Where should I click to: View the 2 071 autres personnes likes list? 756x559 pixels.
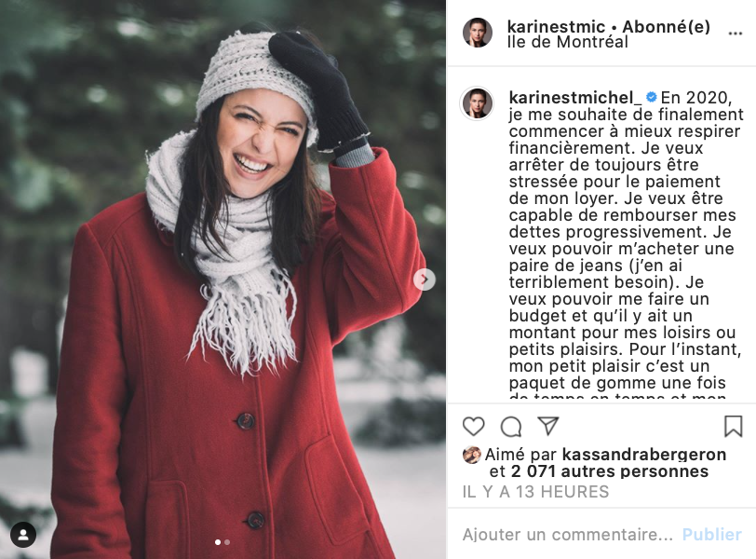pos(610,471)
